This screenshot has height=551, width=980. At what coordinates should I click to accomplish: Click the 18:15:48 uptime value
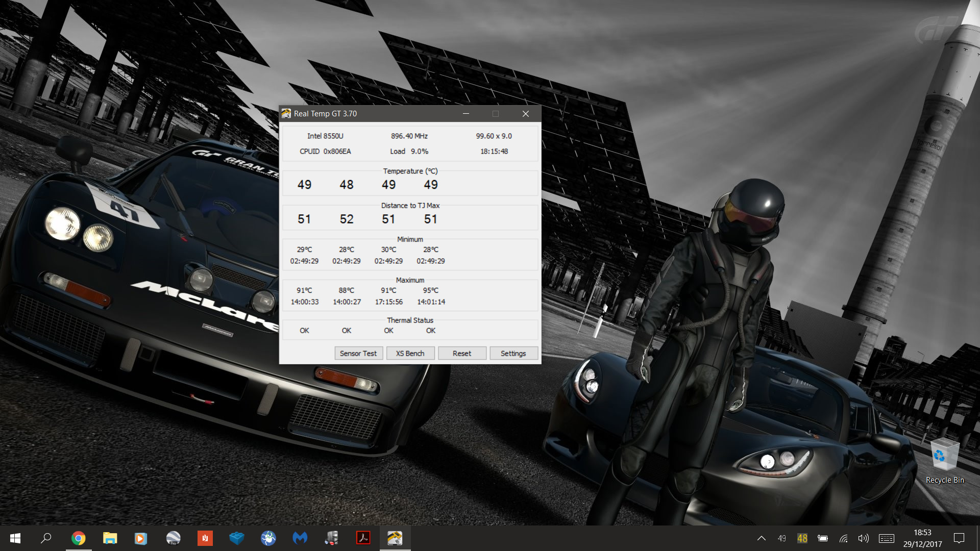(x=494, y=151)
